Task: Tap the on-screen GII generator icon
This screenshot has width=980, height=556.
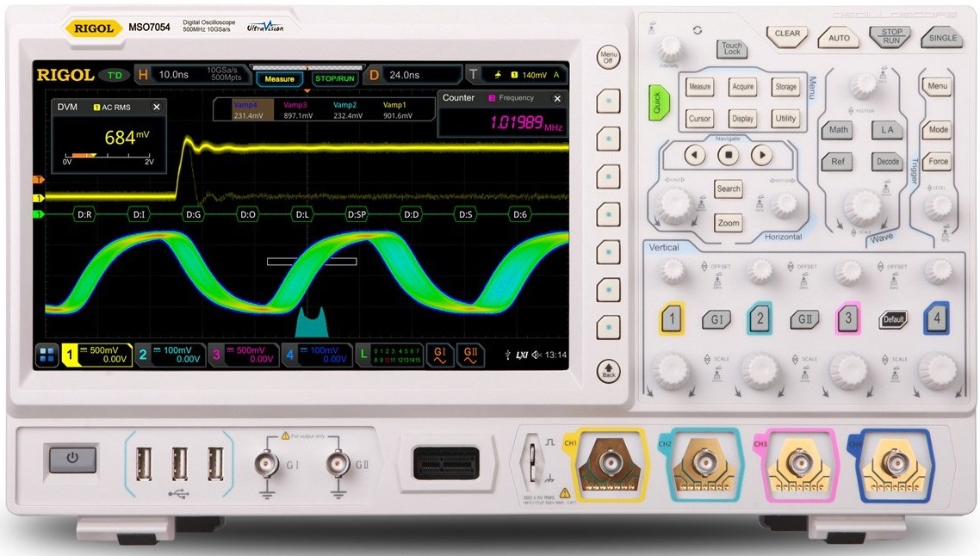Action: coord(470,355)
